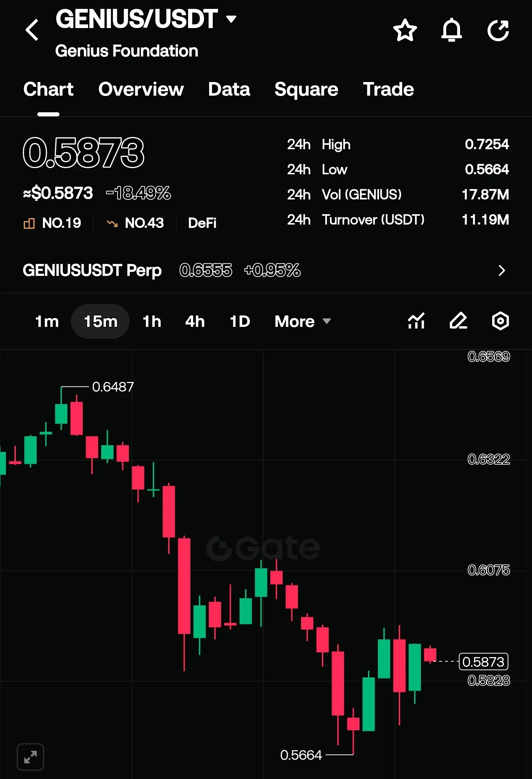This screenshot has height=779, width=532.
Task: Open GENIUSUSDT Perp details chevron
Action: click(x=501, y=270)
